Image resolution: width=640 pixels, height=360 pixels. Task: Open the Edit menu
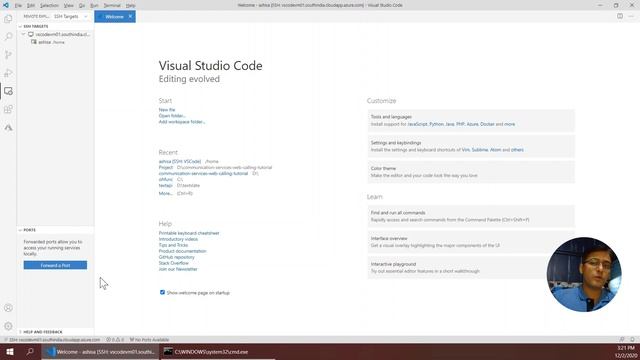coord(31,5)
